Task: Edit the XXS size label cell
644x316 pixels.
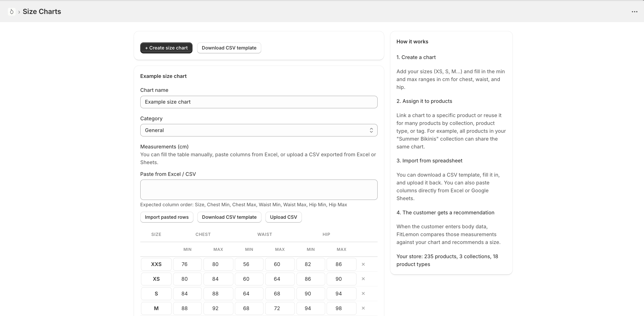Action: [x=156, y=264]
